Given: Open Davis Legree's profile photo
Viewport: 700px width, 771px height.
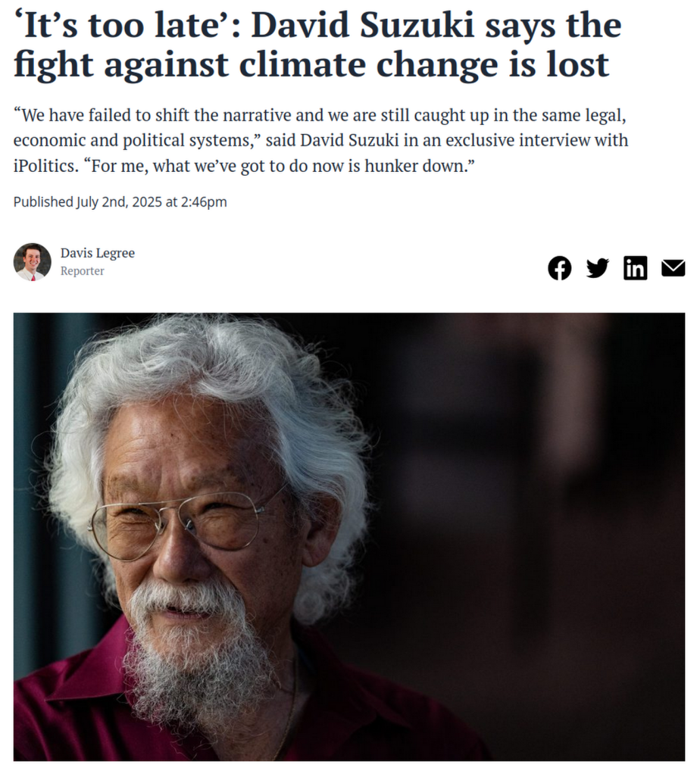Looking at the screenshot, I should click(x=32, y=261).
